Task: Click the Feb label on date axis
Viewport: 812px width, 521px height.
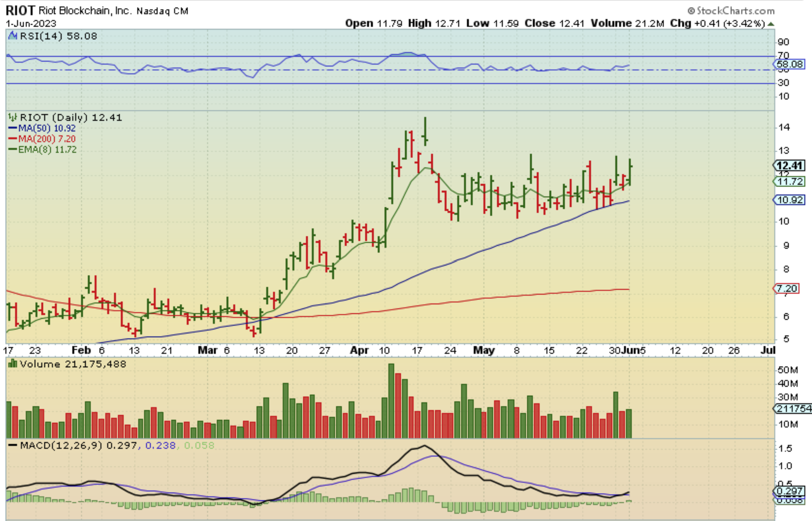Action: tap(81, 350)
